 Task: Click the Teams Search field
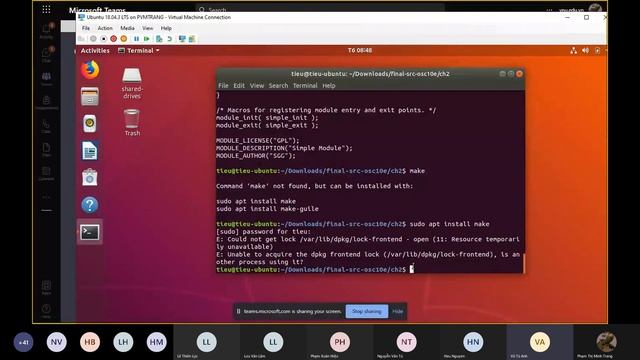coord(320,9)
